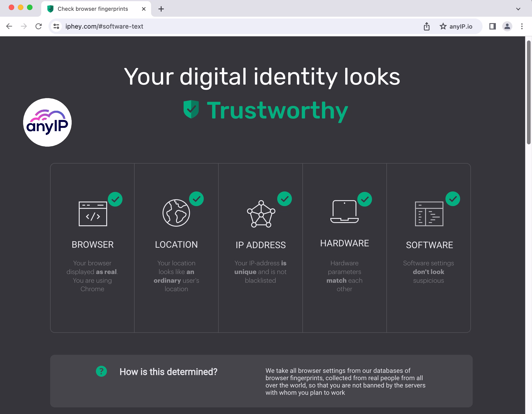Click the page reload button
The height and width of the screenshot is (414, 532).
(39, 26)
